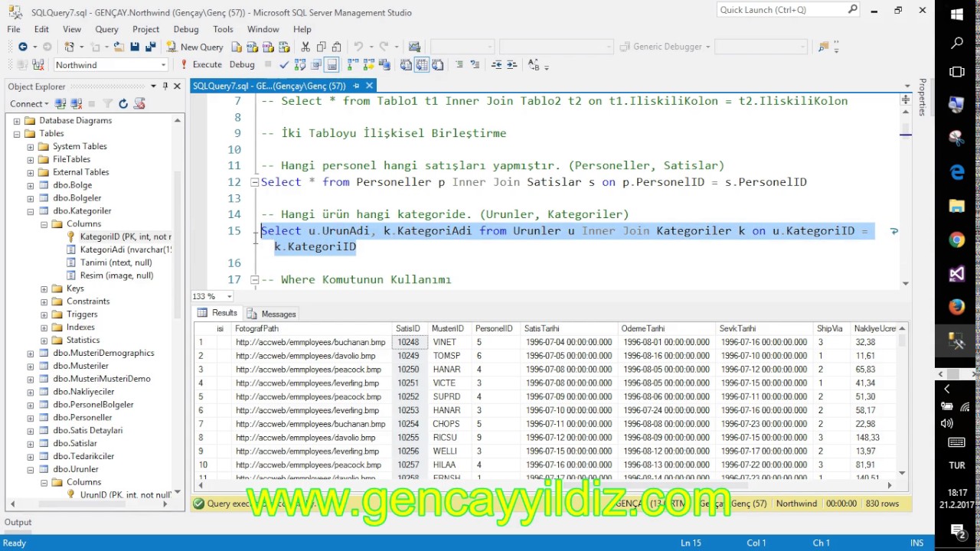Open the View menu

pos(72,29)
